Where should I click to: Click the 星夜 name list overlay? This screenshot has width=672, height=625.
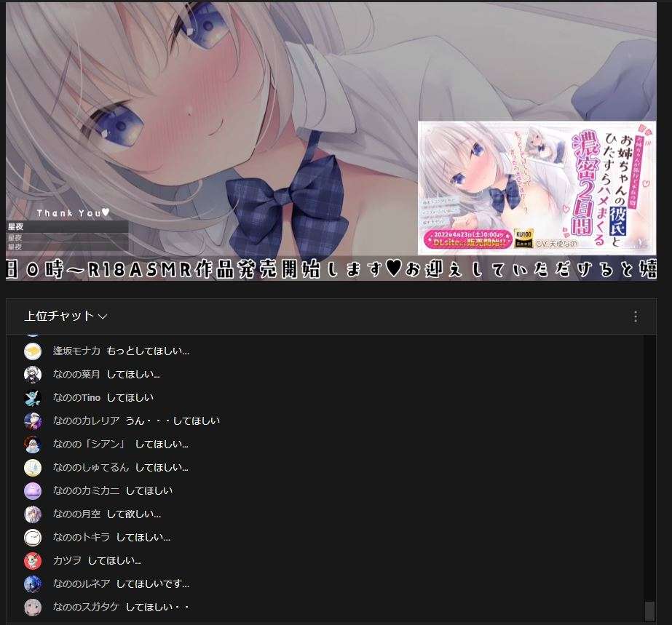(x=67, y=236)
